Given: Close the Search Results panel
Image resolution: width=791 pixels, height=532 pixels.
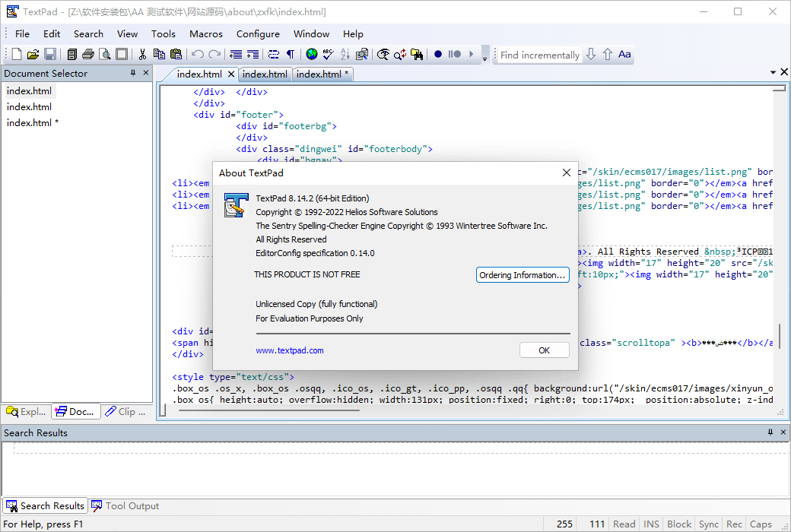Looking at the screenshot, I should click(783, 432).
